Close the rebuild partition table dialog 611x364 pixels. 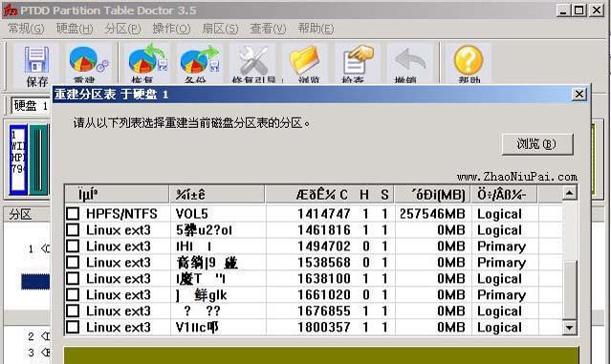click(579, 95)
